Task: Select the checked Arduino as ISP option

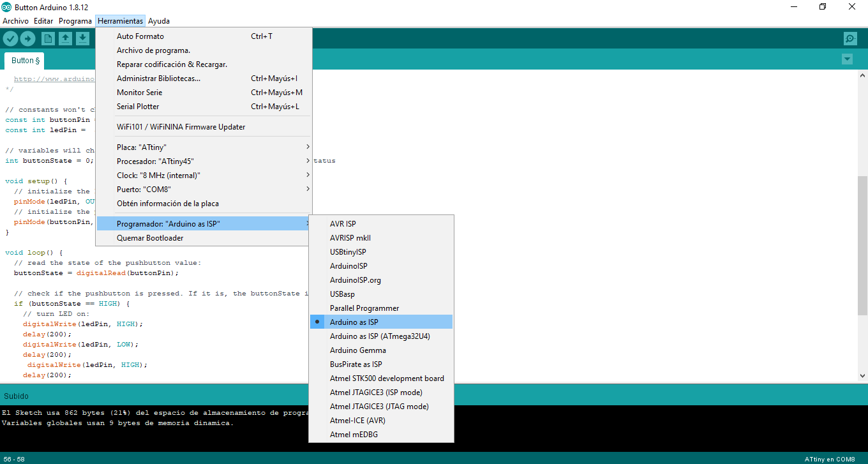Action: pos(381,322)
